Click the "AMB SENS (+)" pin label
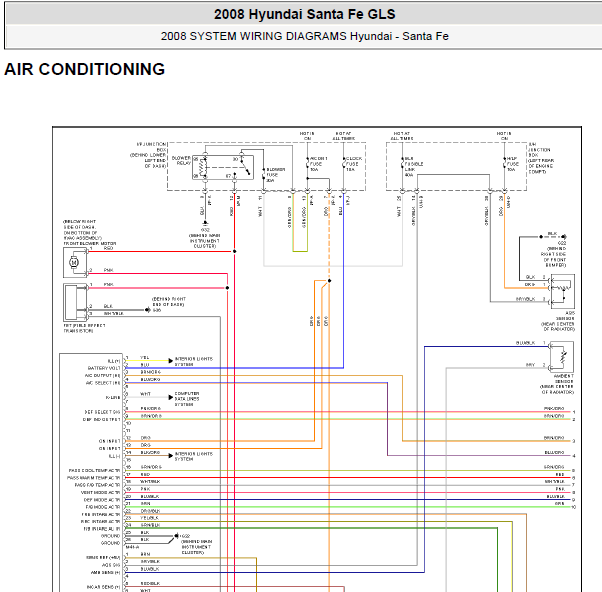 (x=105, y=572)
